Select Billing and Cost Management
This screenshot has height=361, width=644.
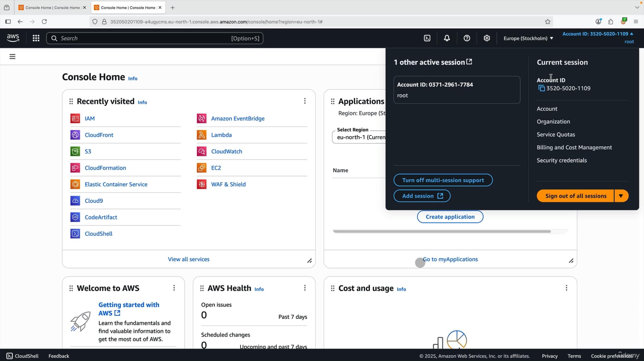pos(574,147)
